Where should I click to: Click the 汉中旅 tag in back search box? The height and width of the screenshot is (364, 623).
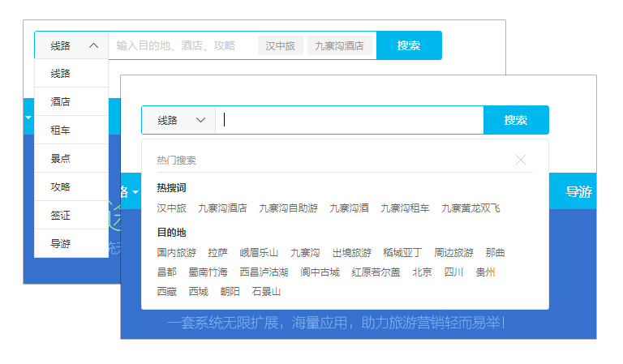point(280,45)
